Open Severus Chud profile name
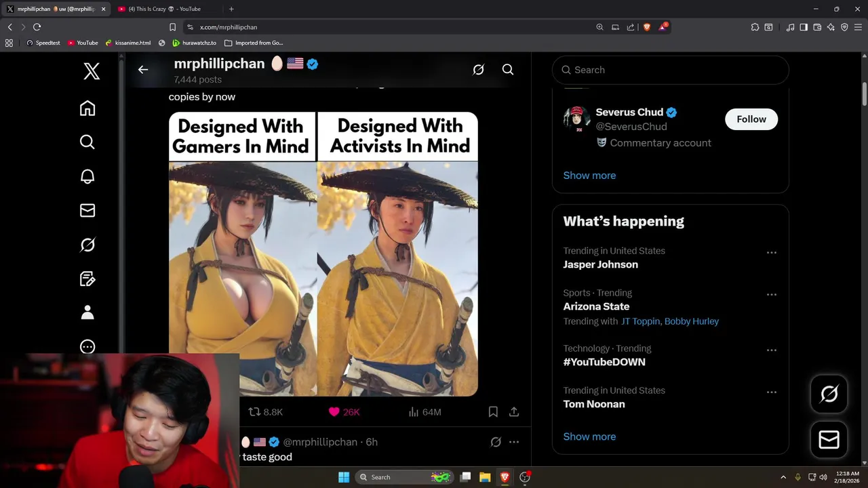This screenshot has height=488, width=868. (x=629, y=113)
